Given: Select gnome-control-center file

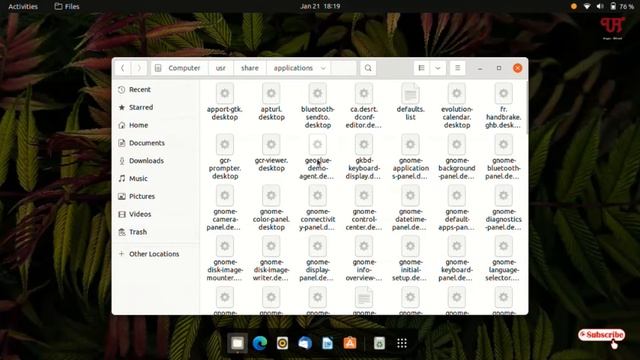Looking at the screenshot, I should pyautogui.click(x=364, y=208).
